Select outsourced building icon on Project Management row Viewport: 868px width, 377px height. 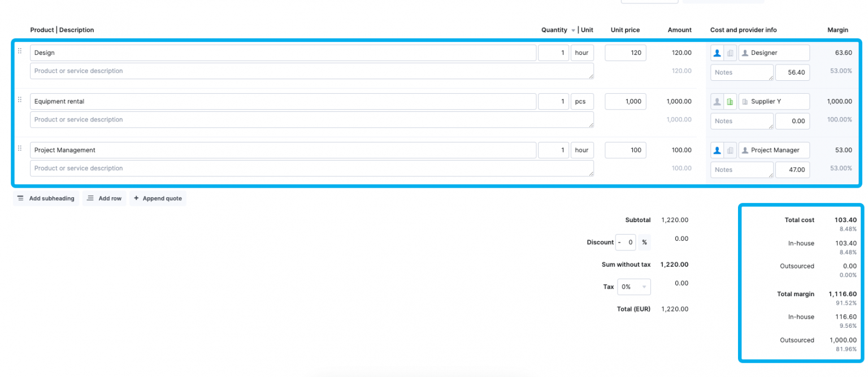point(730,150)
